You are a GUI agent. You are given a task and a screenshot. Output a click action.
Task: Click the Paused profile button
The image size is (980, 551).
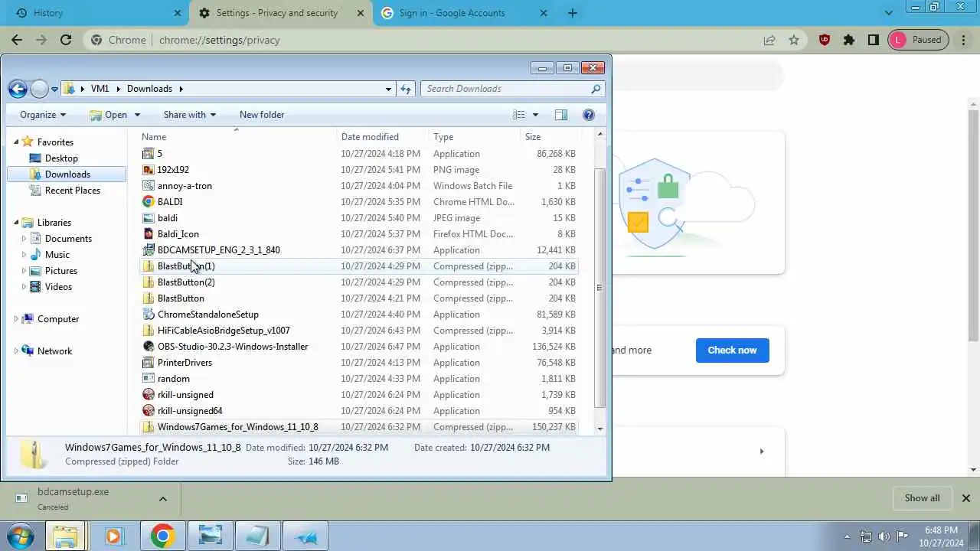coord(918,40)
